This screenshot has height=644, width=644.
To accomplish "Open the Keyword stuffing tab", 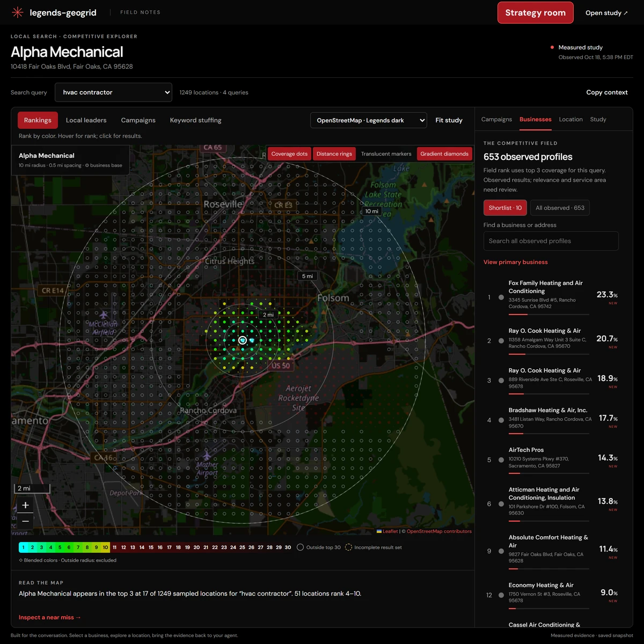I will click(x=195, y=120).
